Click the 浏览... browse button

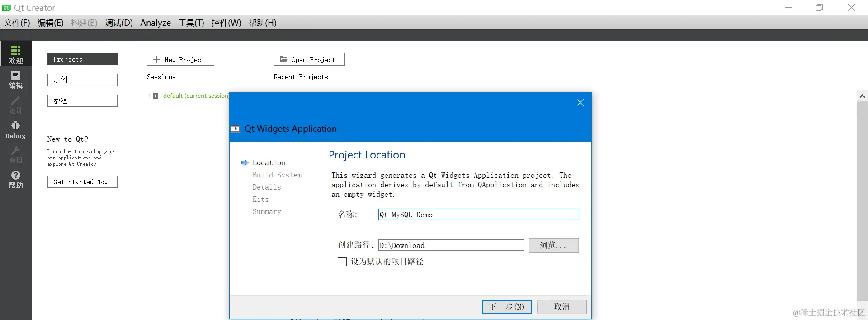tap(553, 245)
